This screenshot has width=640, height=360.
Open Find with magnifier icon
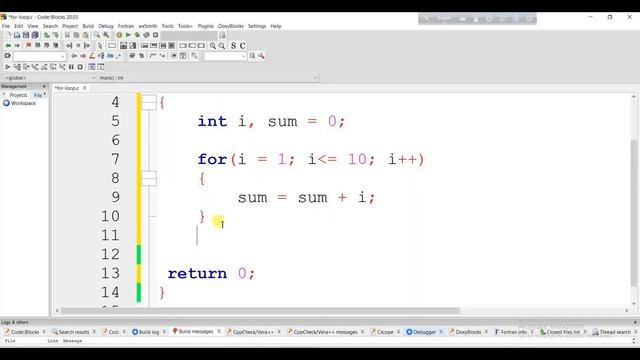(97, 35)
